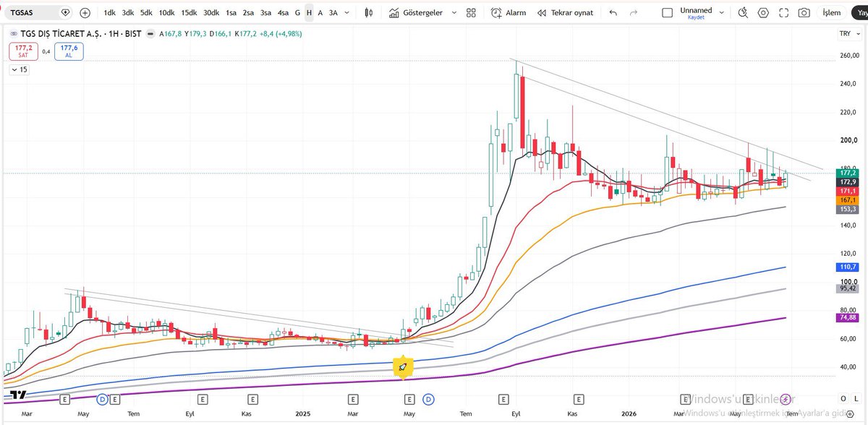Click the 2025 label on time axis
Screen dimensions: 868x425
(x=302, y=413)
